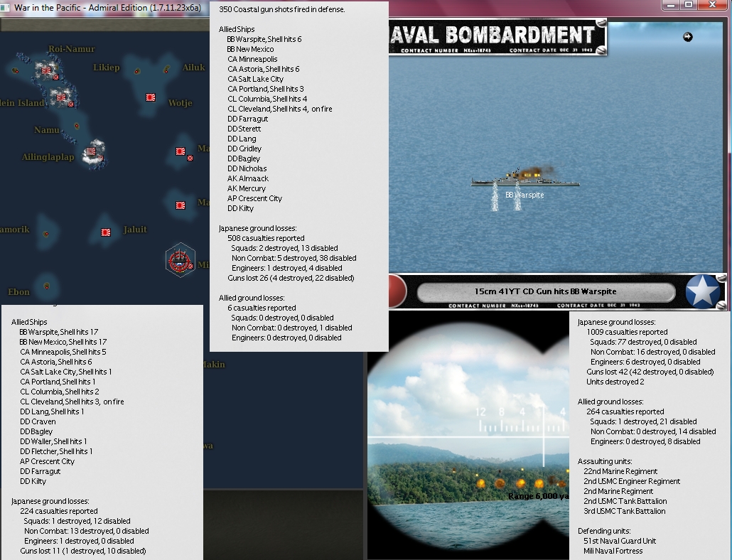Screen dimensions: 732x560
Task: Click the red round button beside the message bar
Action: tap(397, 291)
